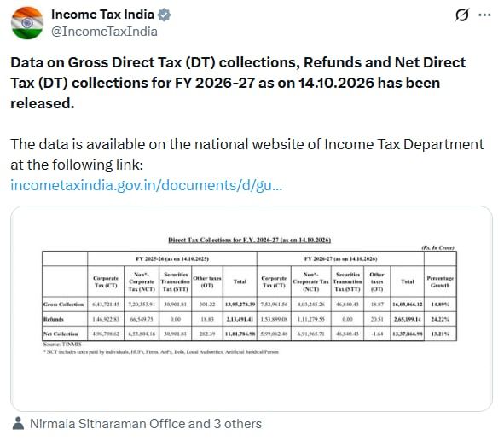Screen dimensions: 504x441
Task: Open the three-dot more options menu
Action: [x=484, y=15]
